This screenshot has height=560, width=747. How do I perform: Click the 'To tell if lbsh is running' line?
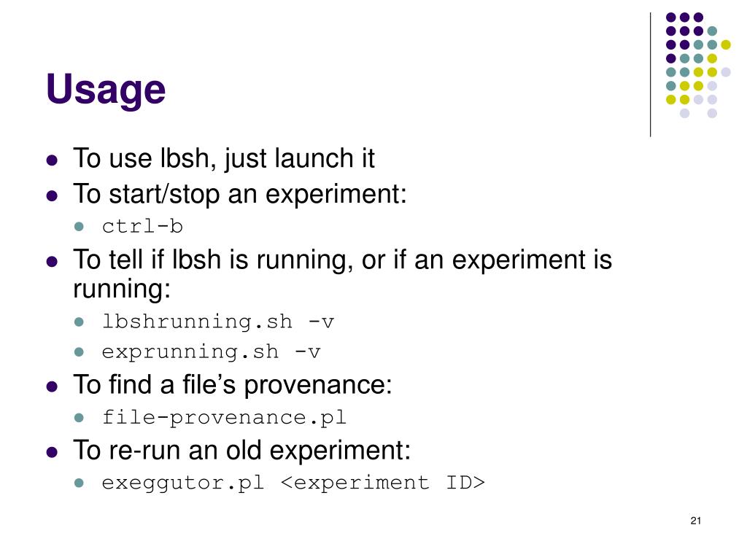tap(343, 274)
